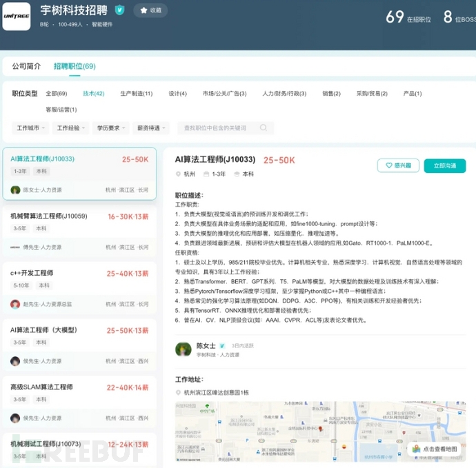Filter by 设计(4) job type

tap(177, 94)
